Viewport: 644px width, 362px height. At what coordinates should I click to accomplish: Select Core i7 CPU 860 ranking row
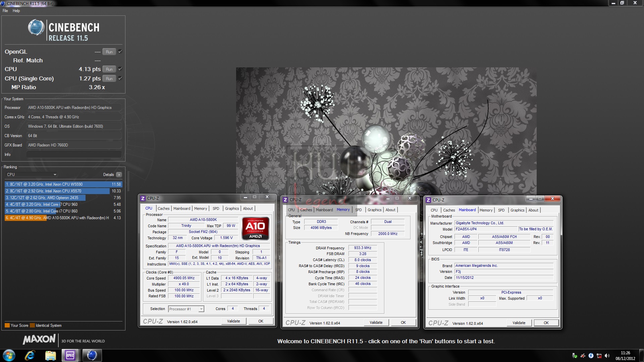[x=63, y=211]
